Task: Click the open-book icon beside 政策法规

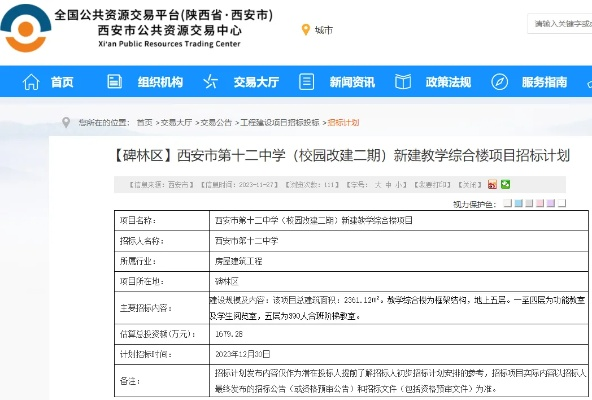Action: 403,82
